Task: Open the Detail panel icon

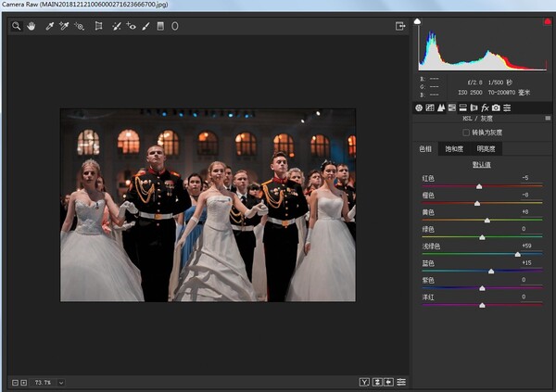Action: (x=441, y=107)
